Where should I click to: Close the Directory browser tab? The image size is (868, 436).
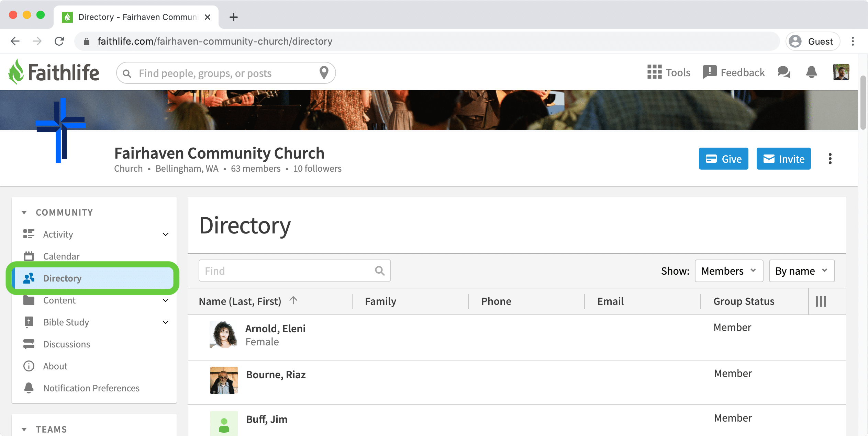point(207,17)
